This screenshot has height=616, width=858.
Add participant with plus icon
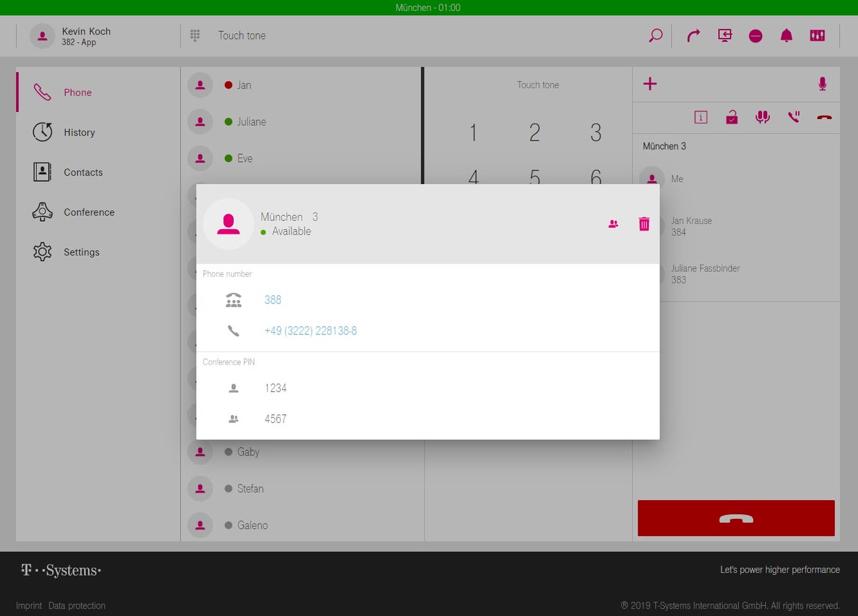[650, 84]
